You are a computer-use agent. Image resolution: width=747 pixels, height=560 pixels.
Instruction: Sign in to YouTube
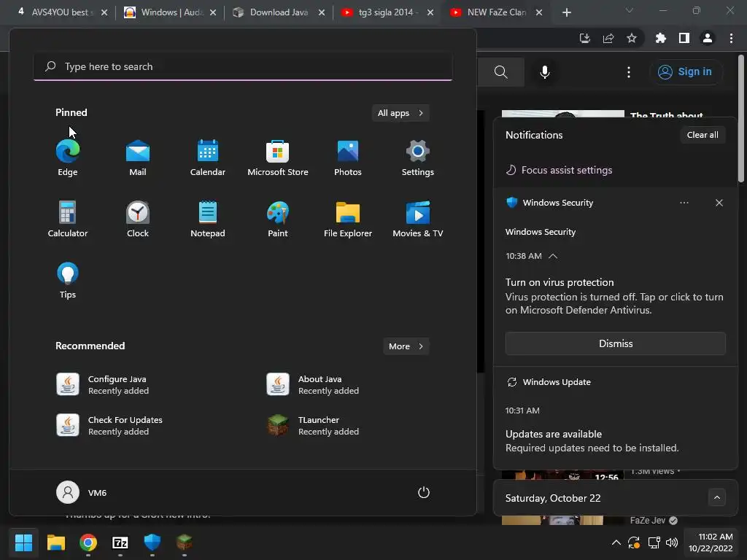[x=685, y=72]
